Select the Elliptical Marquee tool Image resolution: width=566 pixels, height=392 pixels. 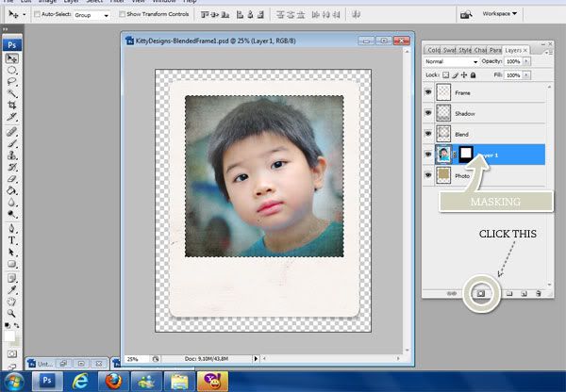13,71
